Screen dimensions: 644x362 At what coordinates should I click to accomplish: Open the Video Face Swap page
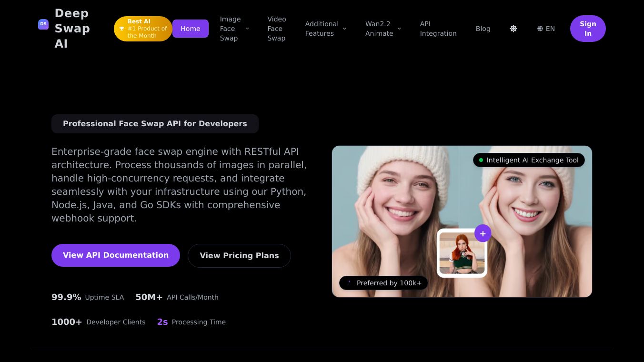click(277, 29)
